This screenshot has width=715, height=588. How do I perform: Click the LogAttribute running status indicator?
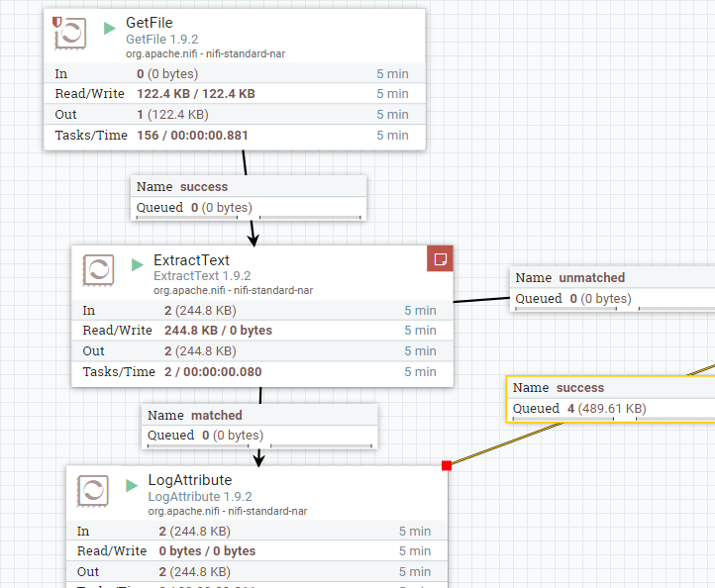point(132,485)
